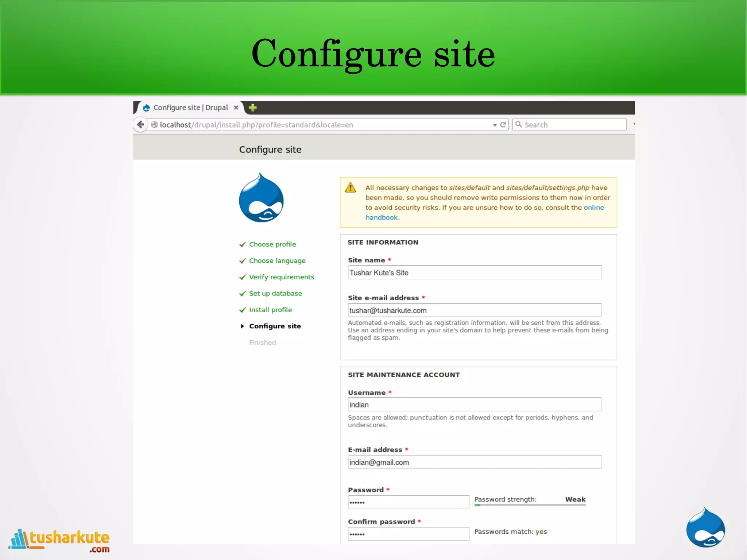Click the Set up database step

(275, 294)
